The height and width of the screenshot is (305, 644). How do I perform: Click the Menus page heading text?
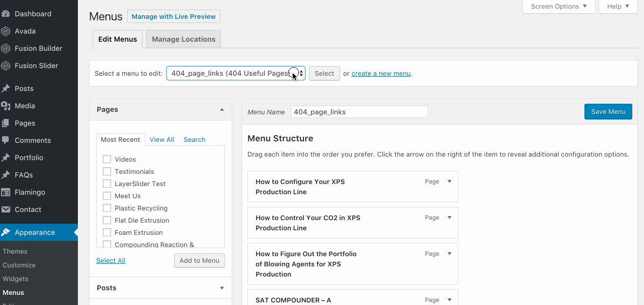coord(106,16)
